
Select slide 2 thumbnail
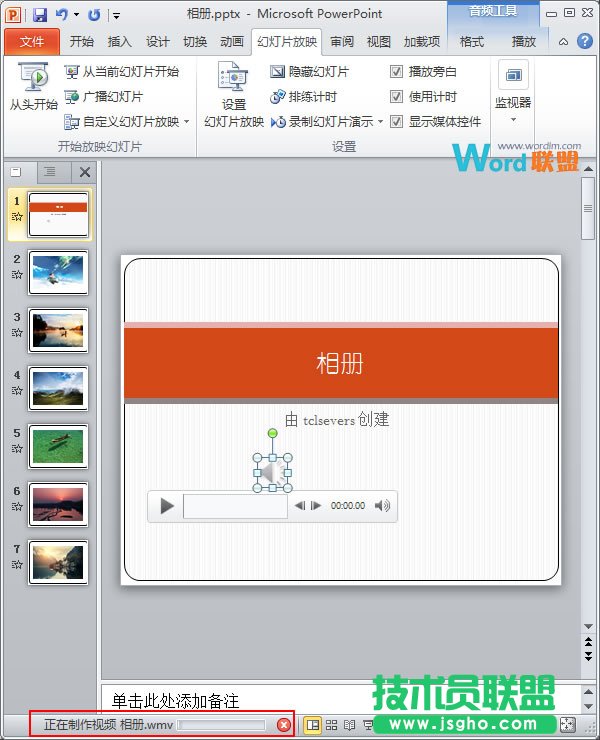(x=58, y=272)
